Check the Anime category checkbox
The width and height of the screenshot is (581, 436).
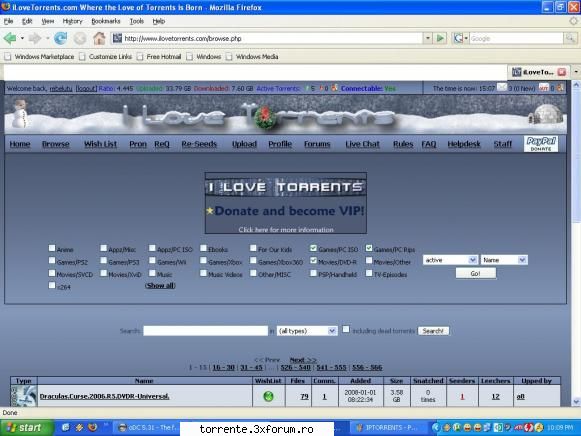(52, 248)
